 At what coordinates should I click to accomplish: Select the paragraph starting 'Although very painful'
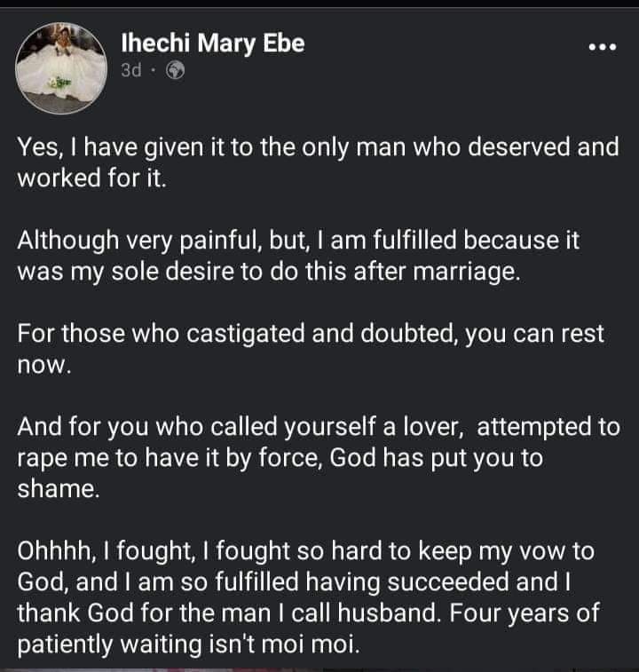[298, 256]
